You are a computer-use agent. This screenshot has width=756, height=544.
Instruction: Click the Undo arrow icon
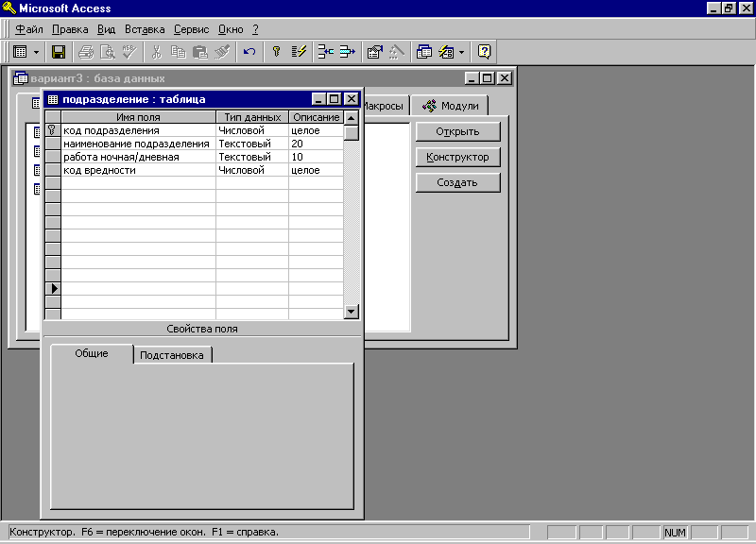coord(249,52)
